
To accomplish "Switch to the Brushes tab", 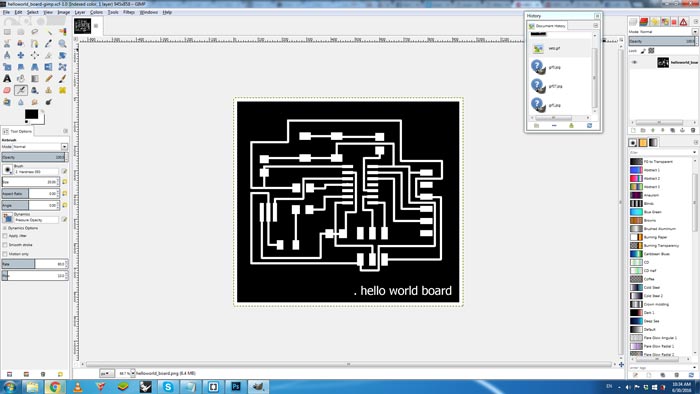I will [633, 142].
